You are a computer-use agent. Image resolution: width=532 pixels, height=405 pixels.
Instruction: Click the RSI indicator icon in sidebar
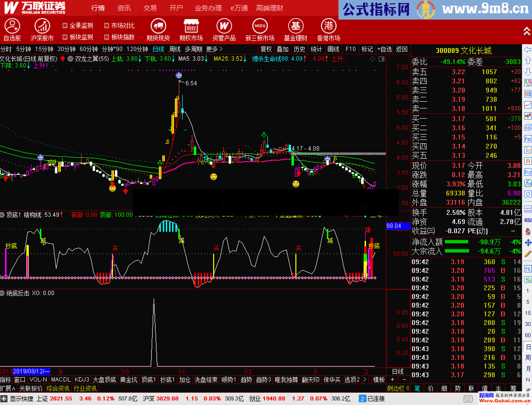coord(528,220)
